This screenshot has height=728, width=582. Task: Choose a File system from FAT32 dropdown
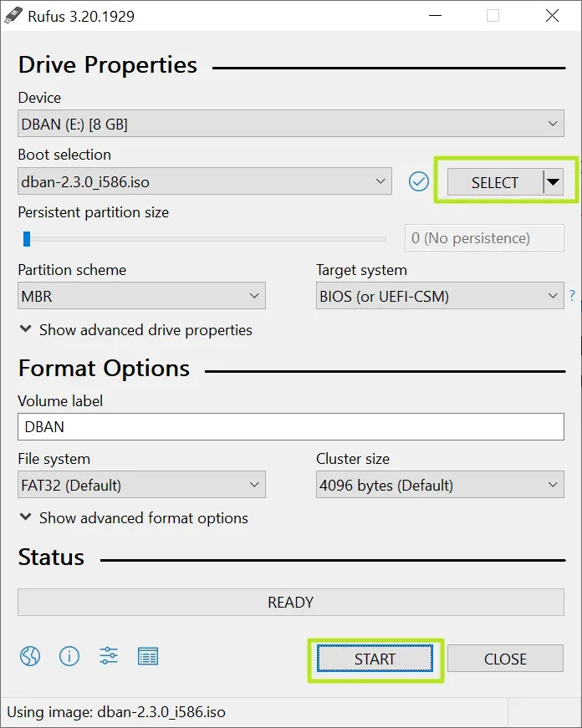(x=141, y=485)
